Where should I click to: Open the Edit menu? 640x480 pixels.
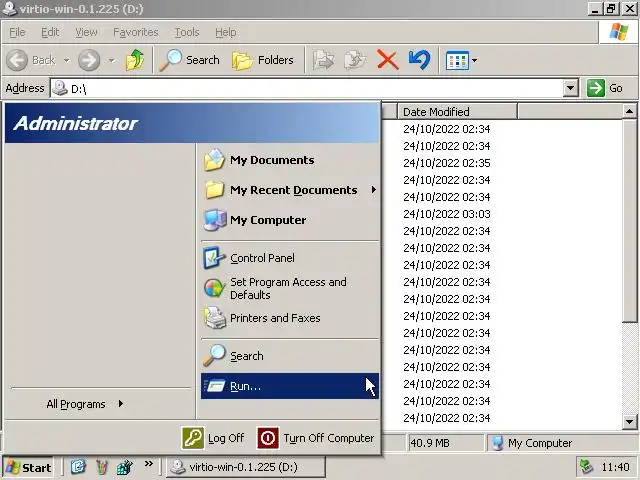(x=50, y=32)
